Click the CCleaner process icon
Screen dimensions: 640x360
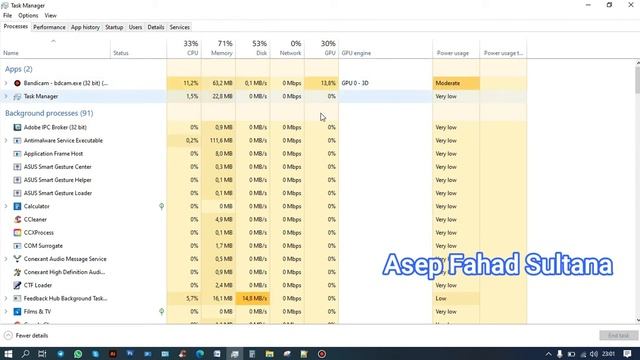click(x=17, y=219)
